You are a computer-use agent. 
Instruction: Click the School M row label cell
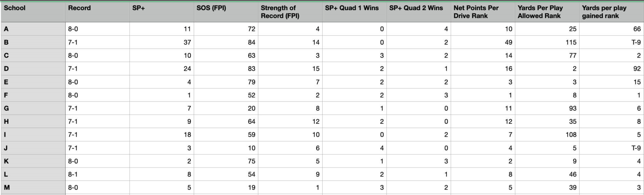pyautogui.click(x=33, y=188)
